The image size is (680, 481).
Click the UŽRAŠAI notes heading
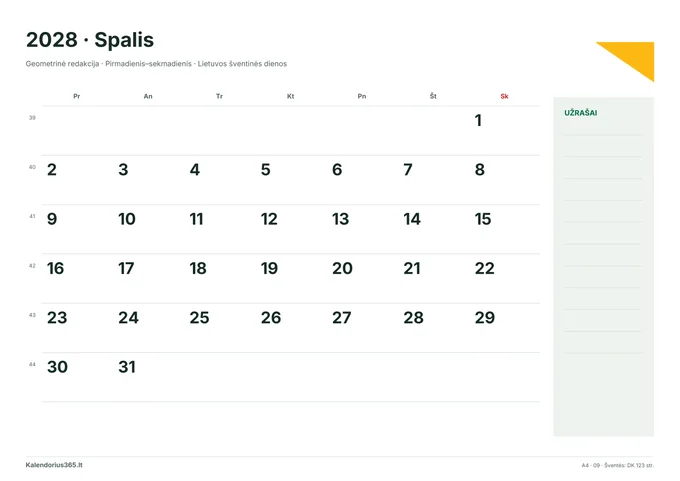(x=581, y=113)
